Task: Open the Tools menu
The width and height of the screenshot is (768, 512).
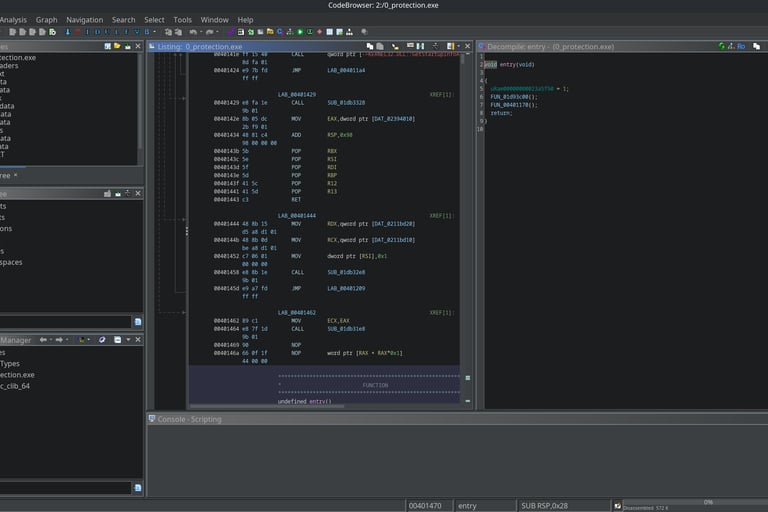Action: tap(182, 19)
